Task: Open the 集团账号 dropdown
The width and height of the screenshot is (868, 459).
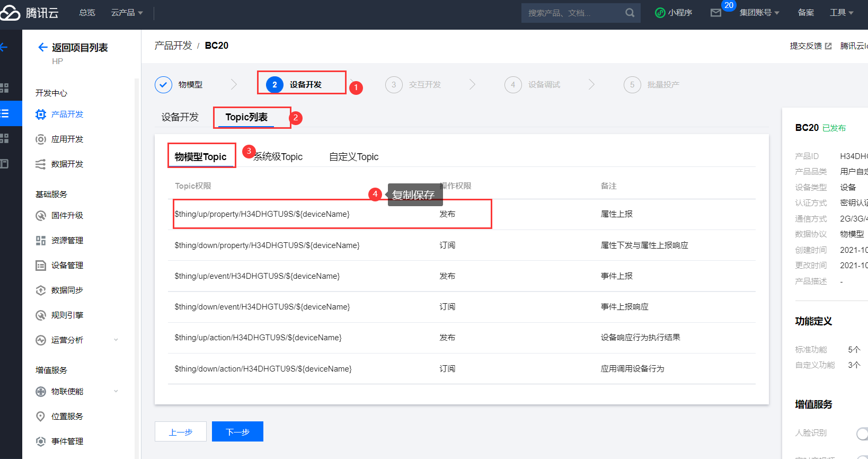Action: coord(759,13)
